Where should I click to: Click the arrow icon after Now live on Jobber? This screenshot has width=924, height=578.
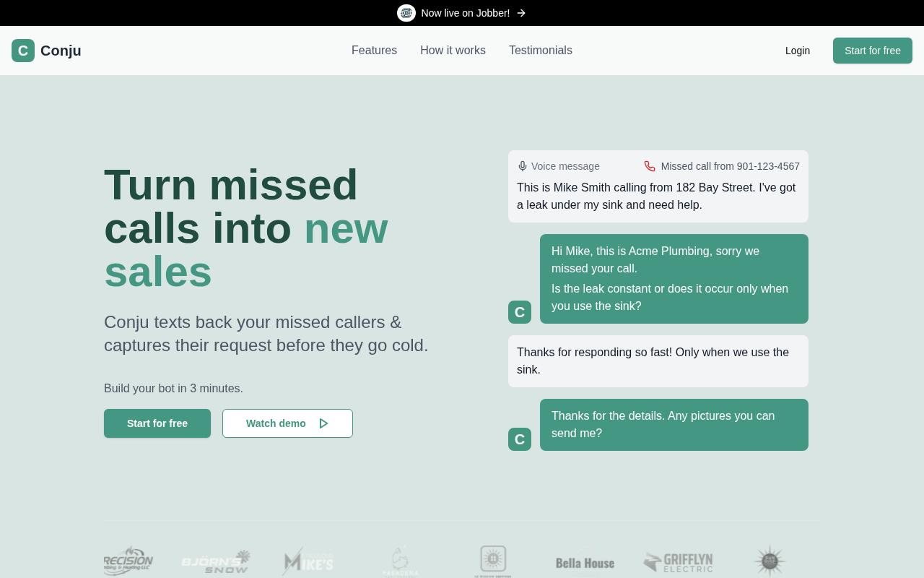click(521, 13)
